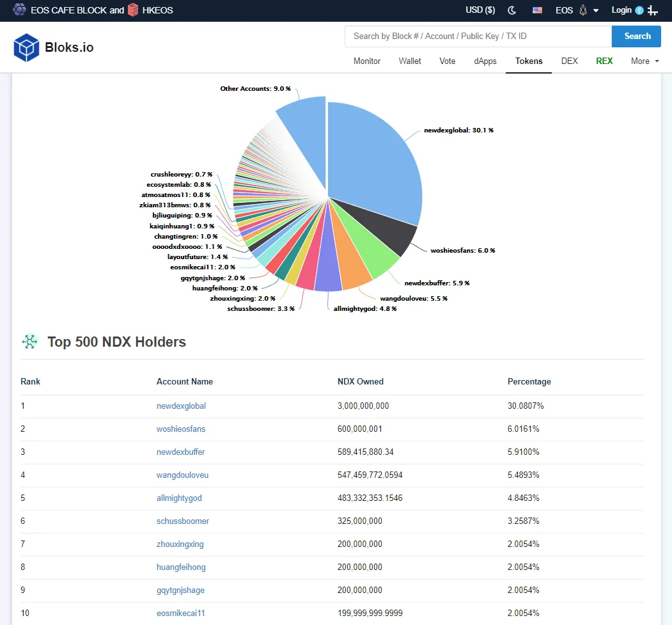The image size is (672, 625).
Task: Go to the Vote page
Action: tap(447, 61)
